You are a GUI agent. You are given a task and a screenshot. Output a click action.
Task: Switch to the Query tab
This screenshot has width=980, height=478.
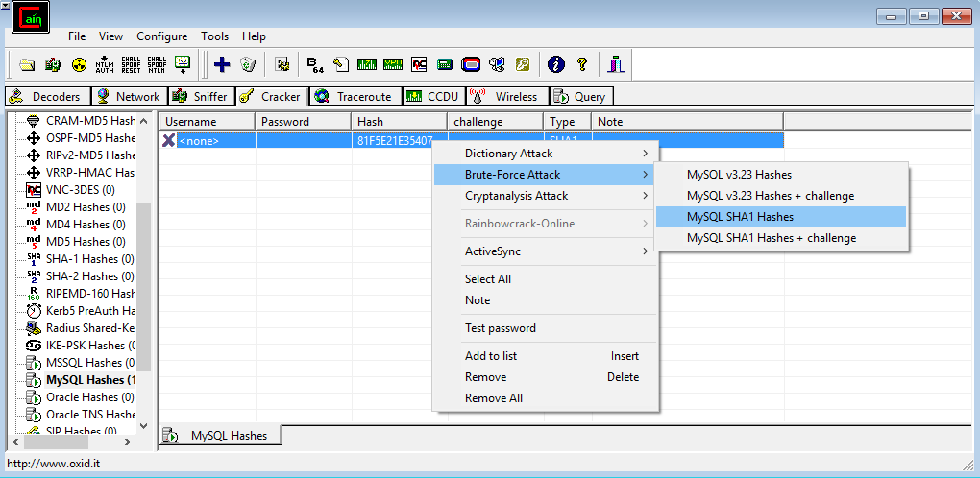coord(581,96)
